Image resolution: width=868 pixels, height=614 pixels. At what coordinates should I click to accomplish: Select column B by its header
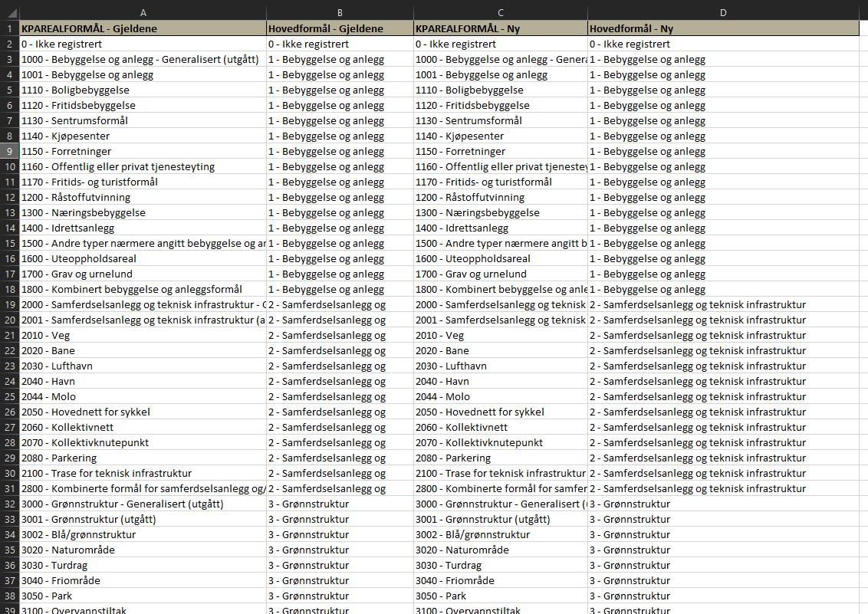[x=340, y=13]
